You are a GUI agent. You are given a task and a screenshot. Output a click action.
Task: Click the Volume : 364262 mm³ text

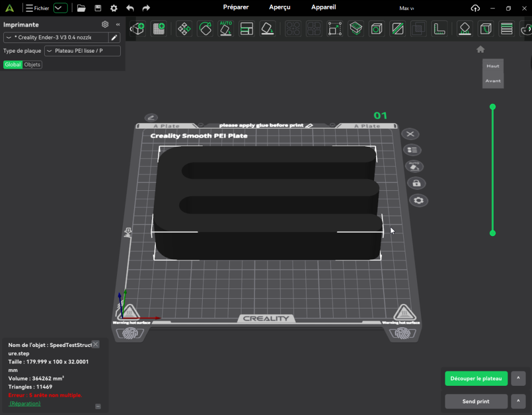[x=36, y=378]
